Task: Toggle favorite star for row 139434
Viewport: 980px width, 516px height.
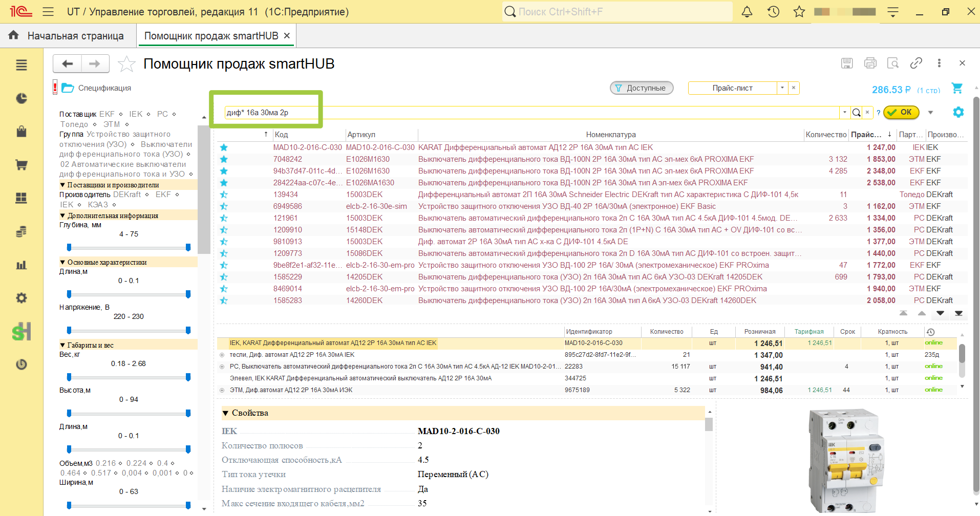Action: point(224,195)
